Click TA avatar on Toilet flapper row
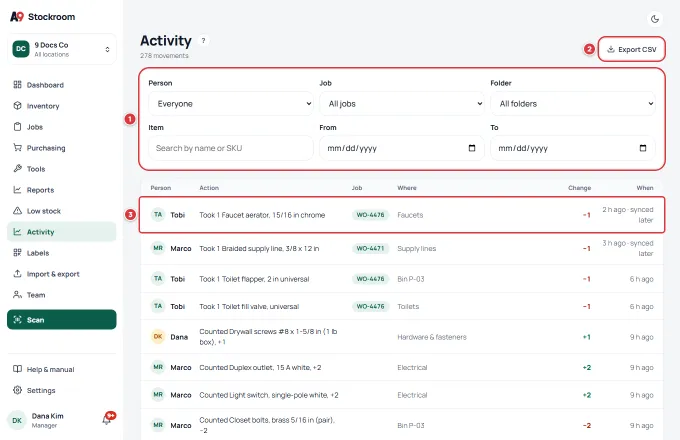Viewport: 680px width, 440px height. 158,278
